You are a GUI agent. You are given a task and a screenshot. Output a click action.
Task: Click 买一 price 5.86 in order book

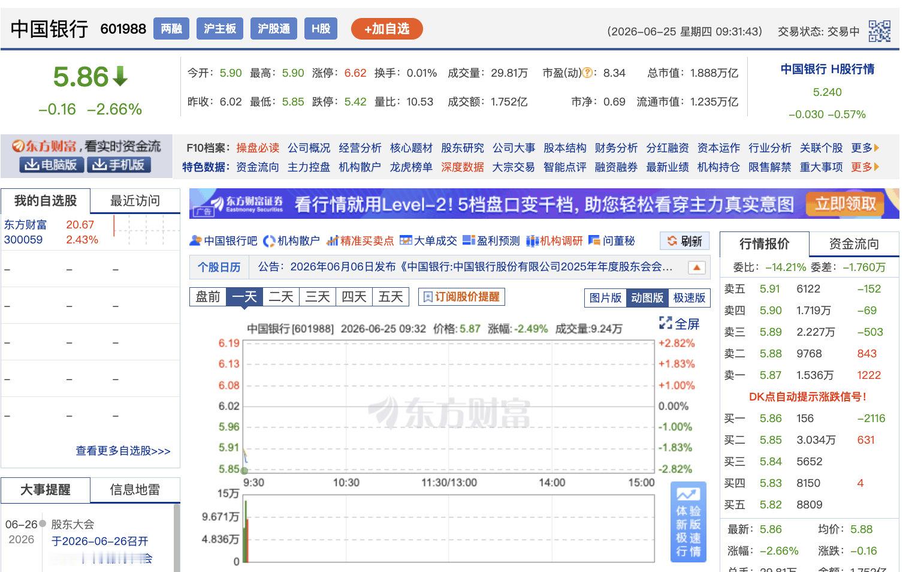(771, 418)
